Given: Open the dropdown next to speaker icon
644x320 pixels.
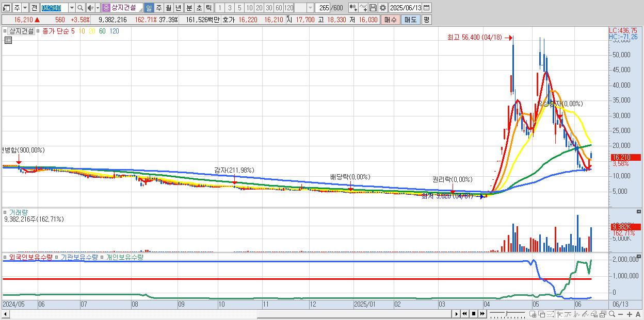Looking at the screenshot, I should [x=98, y=8].
